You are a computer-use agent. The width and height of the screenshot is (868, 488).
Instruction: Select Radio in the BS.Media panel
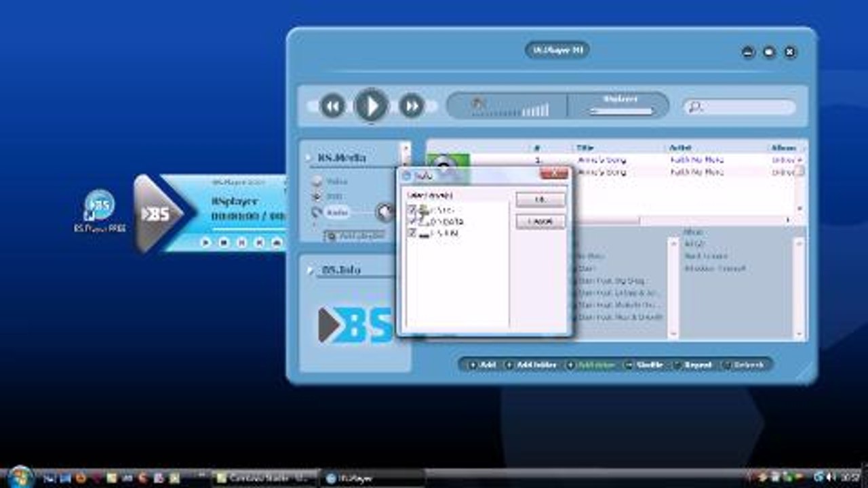tap(337, 212)
